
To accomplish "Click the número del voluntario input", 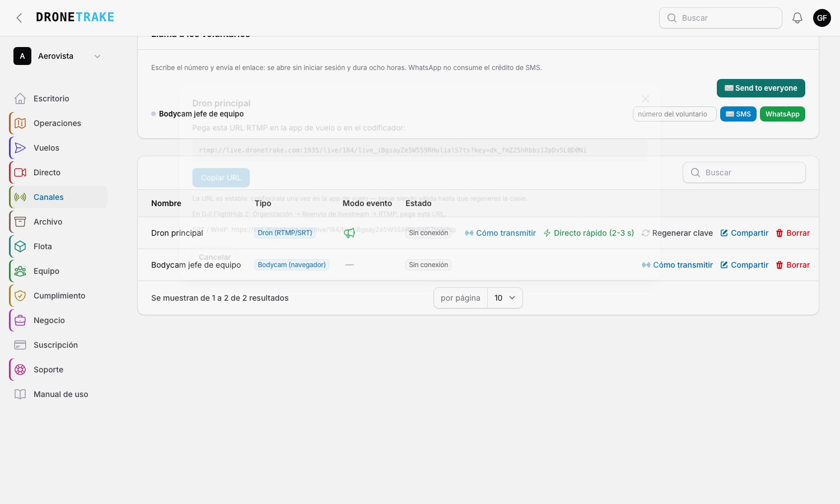I will point(675,114).
